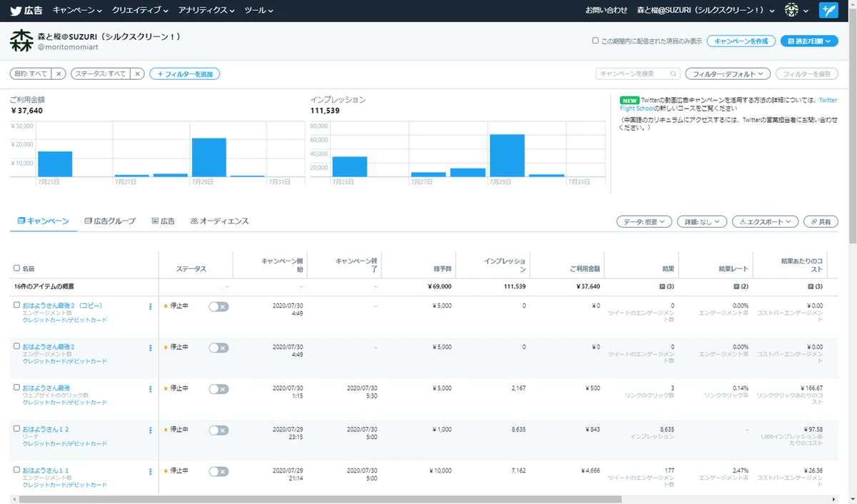This screenshot has width=857, height=504.
Task: Click the 森 account logo image
Action: 21,41
